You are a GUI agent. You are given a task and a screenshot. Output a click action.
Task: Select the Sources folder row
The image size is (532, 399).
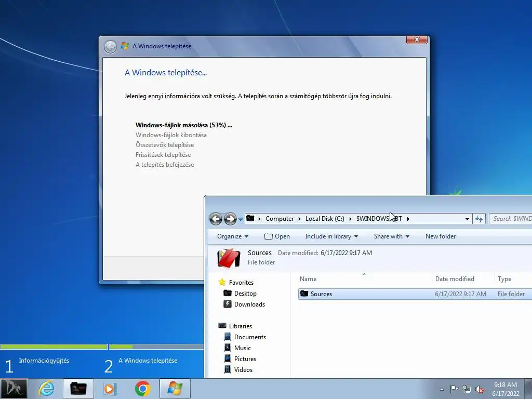click(415, 294)
